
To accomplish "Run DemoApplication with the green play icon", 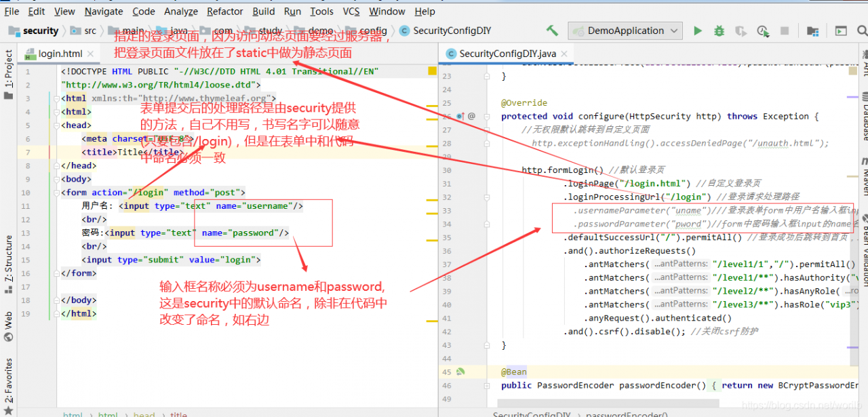I will pos(698,31).
